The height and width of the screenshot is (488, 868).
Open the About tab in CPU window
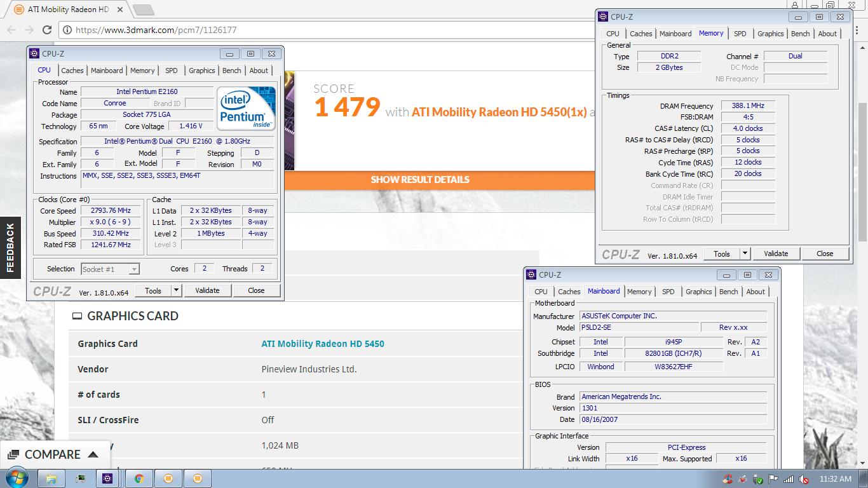259,71
